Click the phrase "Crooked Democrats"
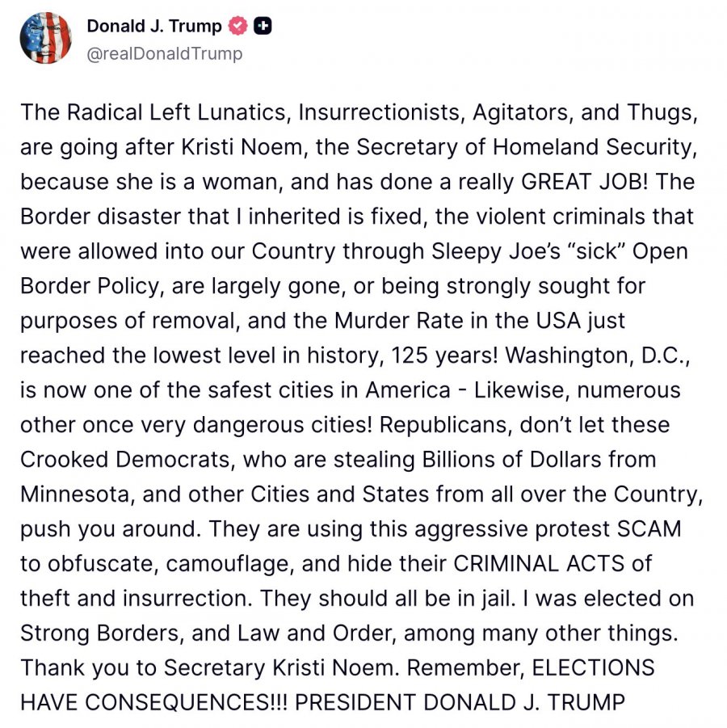This screenshot has height=728, width=727. click(125, 459)
